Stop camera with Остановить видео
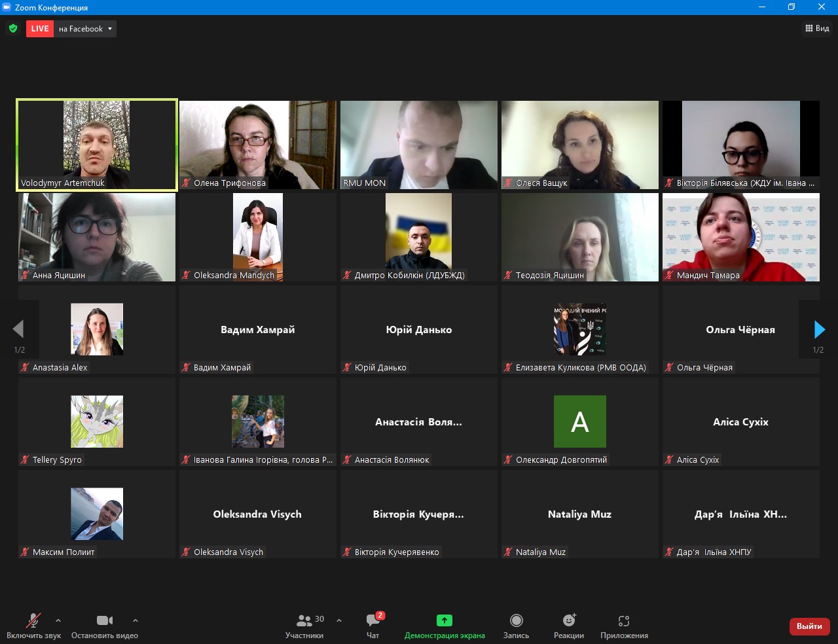 pyautogui.click(x=105, y=620)
